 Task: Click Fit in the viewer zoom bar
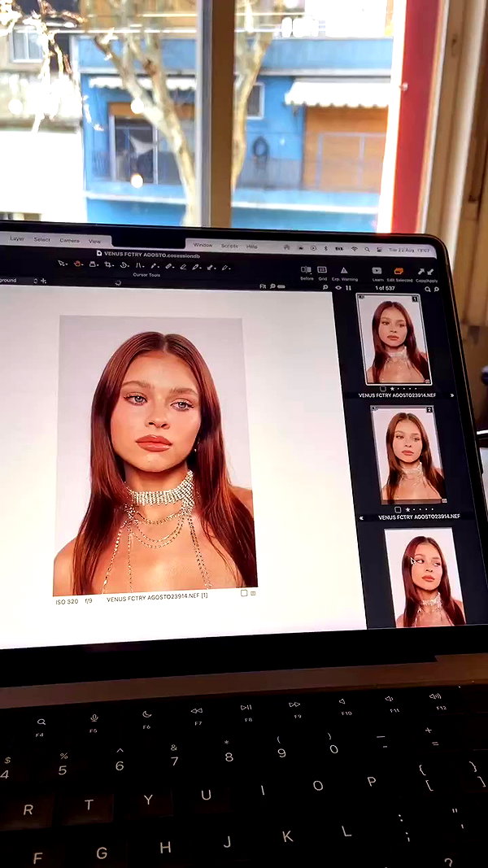tap(262, 286)
